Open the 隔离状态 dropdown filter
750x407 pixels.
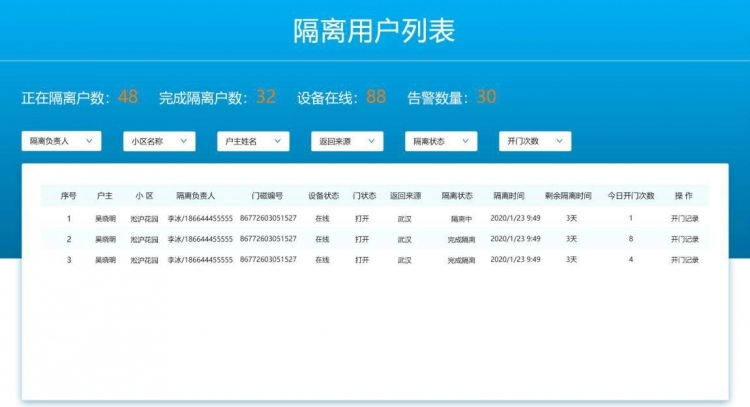coord(441,142)
